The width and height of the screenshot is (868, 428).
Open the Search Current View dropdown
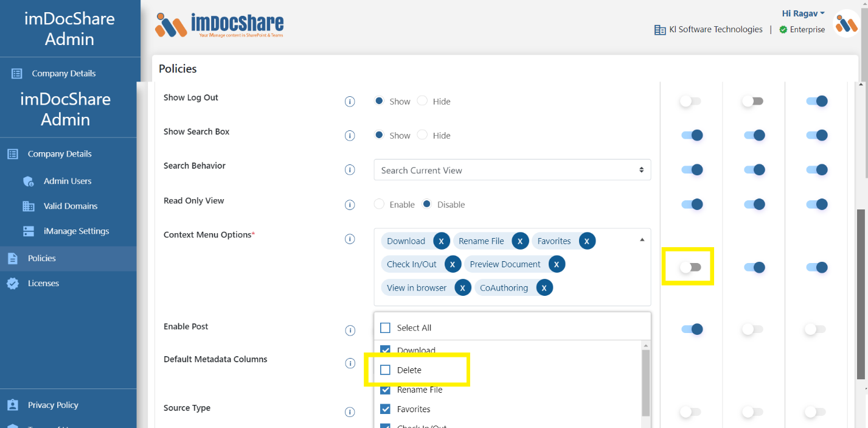(512, 170)
